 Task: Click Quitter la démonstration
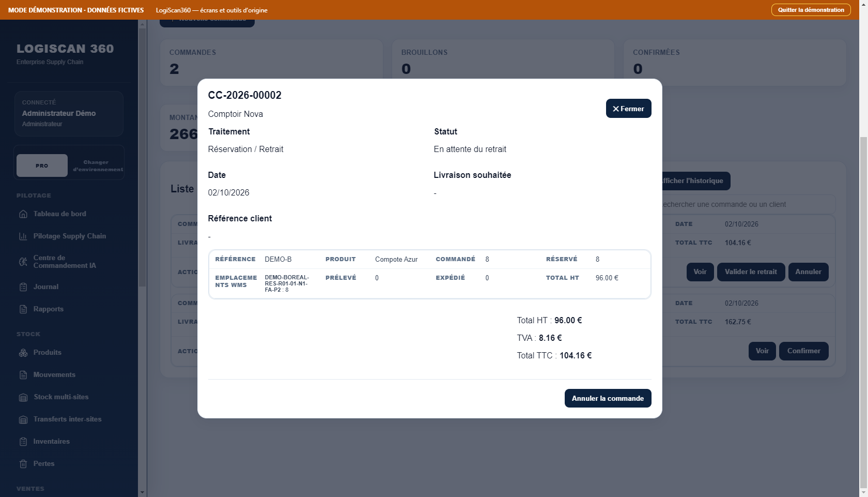[811, 10]
